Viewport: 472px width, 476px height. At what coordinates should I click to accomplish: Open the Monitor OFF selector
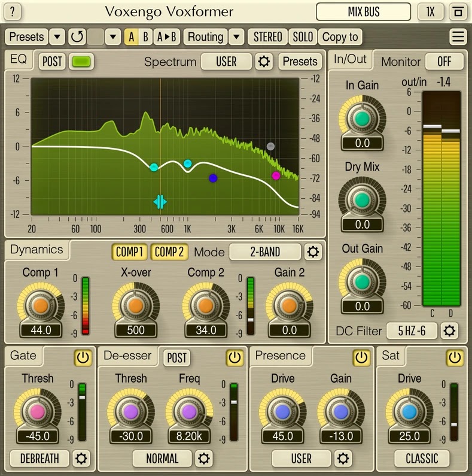tap(444, 62)
